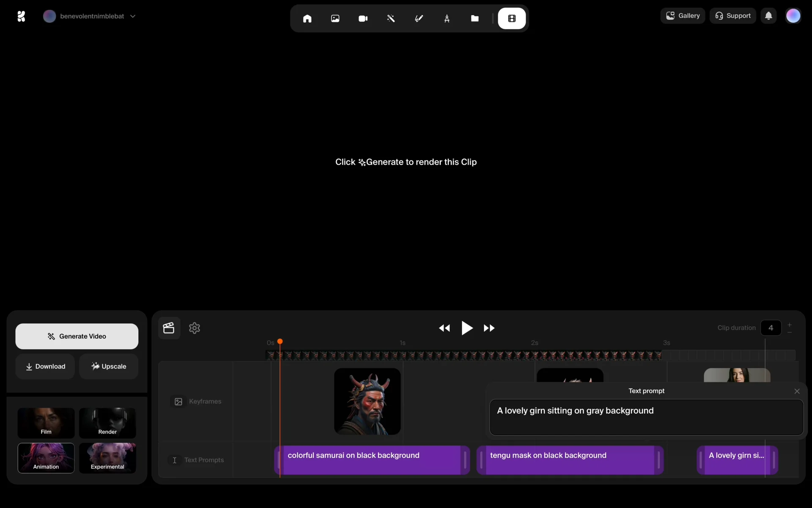Open the Home icon in top toolbar
This screenshot has height=508, width=812.
307,19
